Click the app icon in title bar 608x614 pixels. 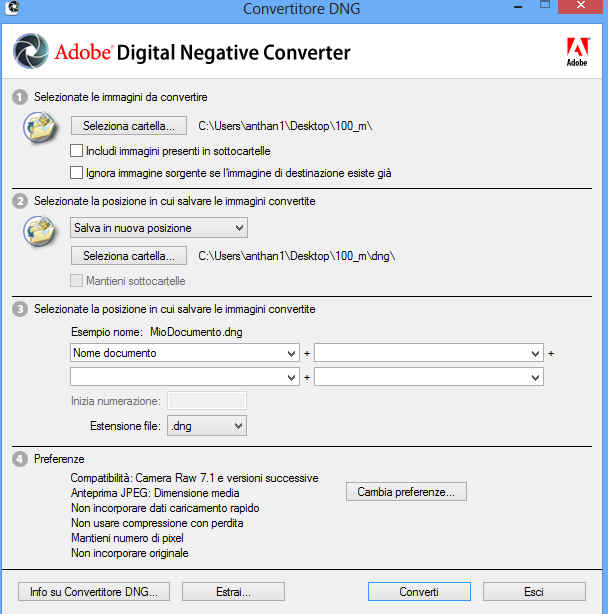pyautogui.click(x=12, y=8)
